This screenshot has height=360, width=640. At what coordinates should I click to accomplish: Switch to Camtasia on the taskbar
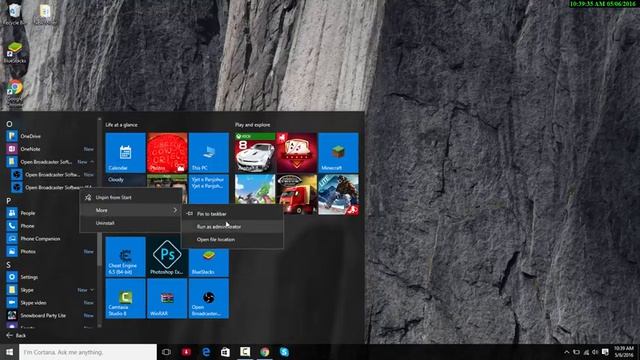pyautogui.click(x=245, y=352)
